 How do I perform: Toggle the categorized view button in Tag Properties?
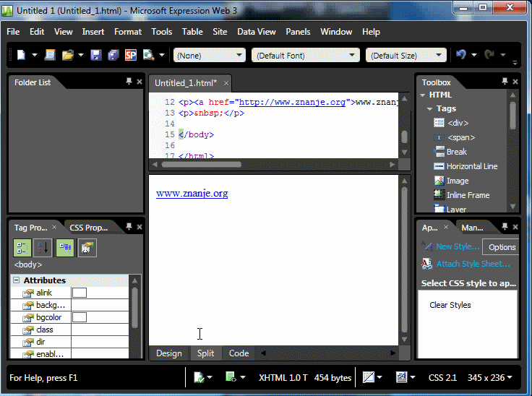pos(22,248)
